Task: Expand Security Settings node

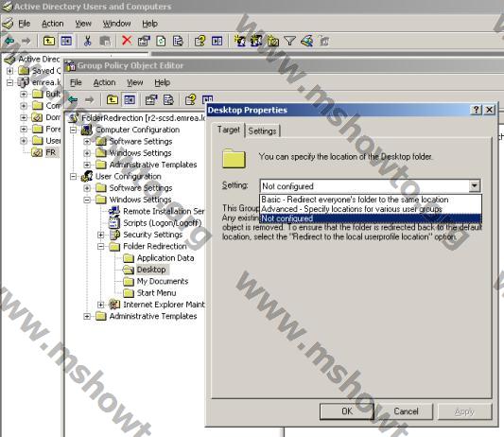Action: point(101,235)
